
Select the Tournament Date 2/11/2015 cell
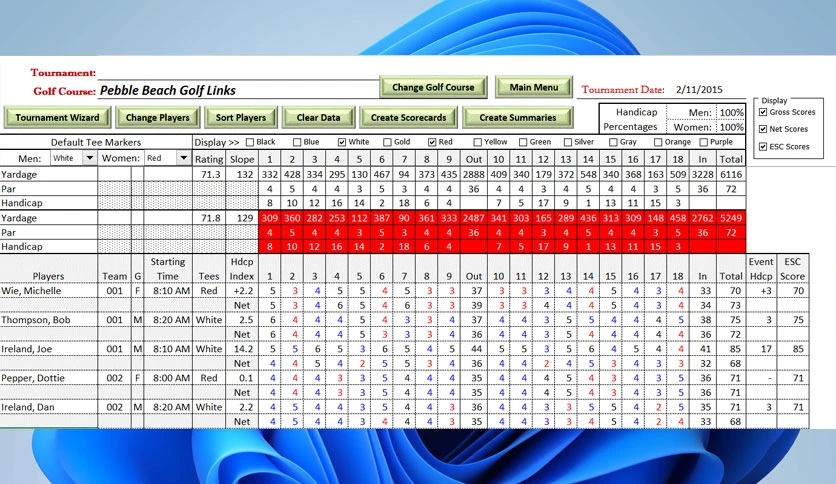[x=699, y=90]
